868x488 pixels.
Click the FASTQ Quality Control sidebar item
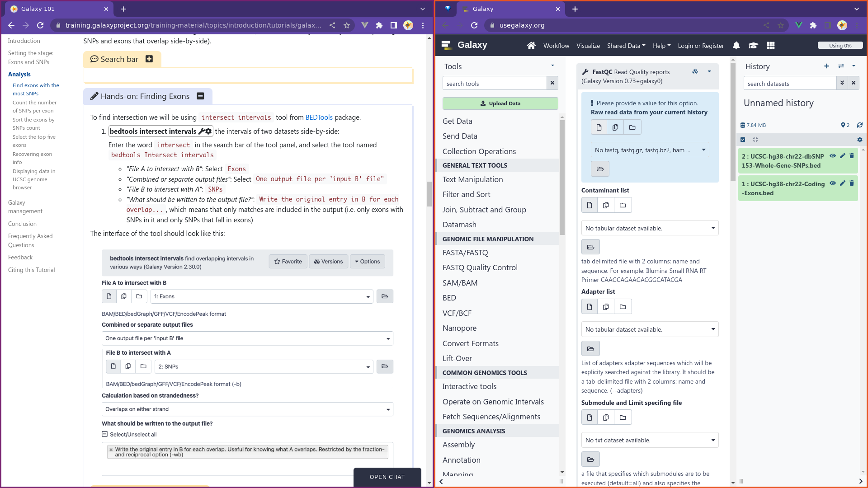tap(480, 267)
